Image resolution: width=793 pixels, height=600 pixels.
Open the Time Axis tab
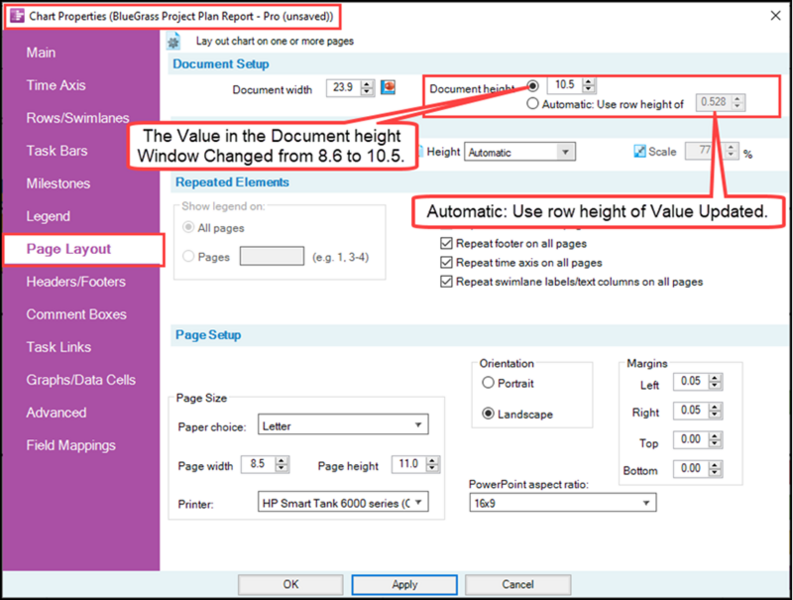[x=56, y=85]
